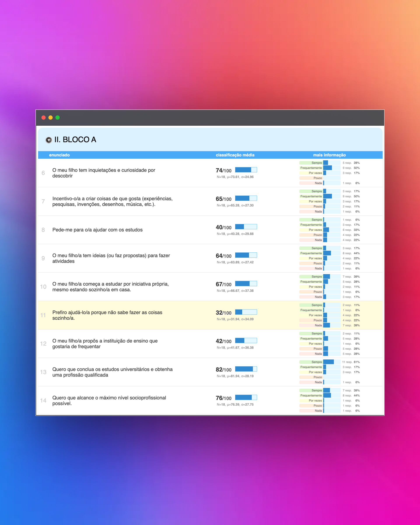The image size is (420, 525).
Task: Click 'Frequentemente' bar in question 7 distribution
Action: point(327,196)
